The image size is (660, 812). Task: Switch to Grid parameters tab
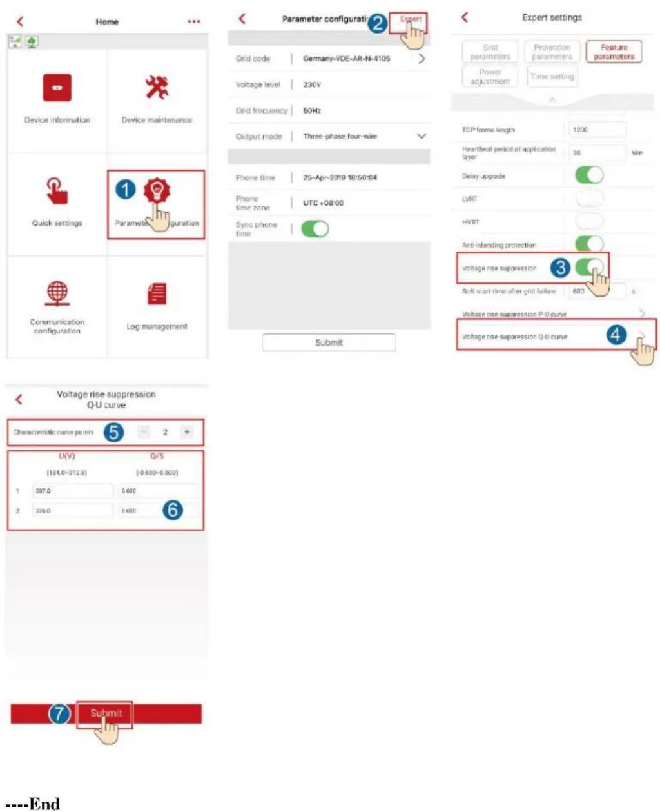point(490,52)
